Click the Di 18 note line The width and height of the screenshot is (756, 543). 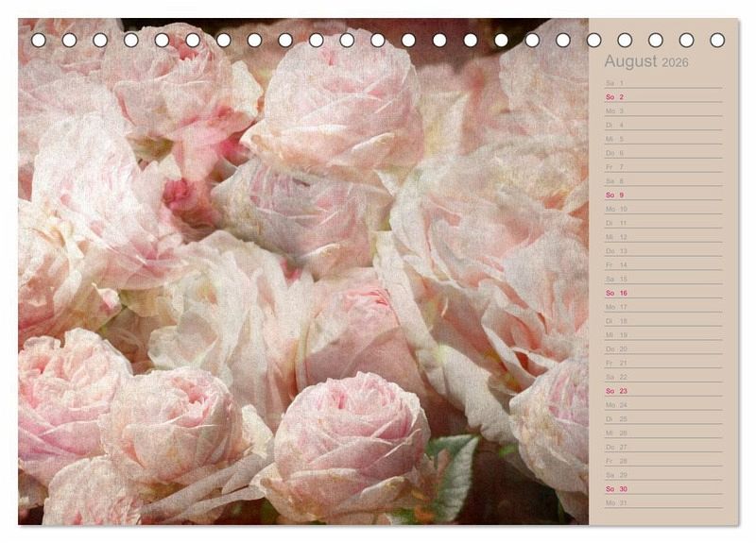661,321
